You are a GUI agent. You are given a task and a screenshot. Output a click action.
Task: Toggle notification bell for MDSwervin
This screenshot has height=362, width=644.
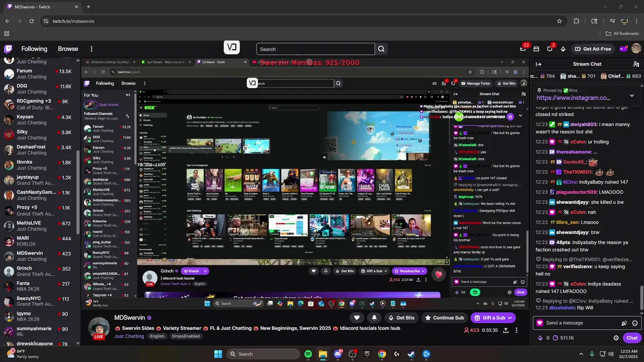[x=374, y=318]
